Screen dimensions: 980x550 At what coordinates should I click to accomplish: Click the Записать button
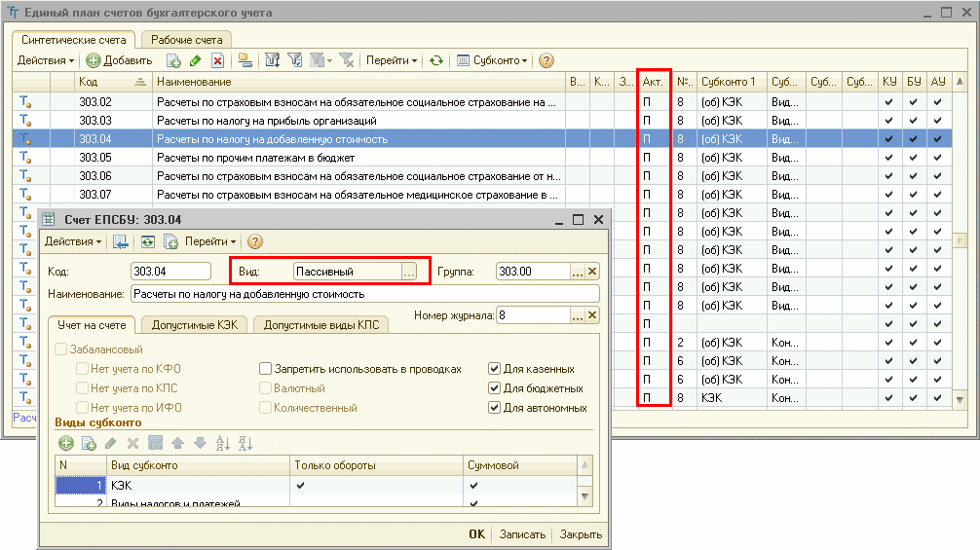[x=522, y=534]
